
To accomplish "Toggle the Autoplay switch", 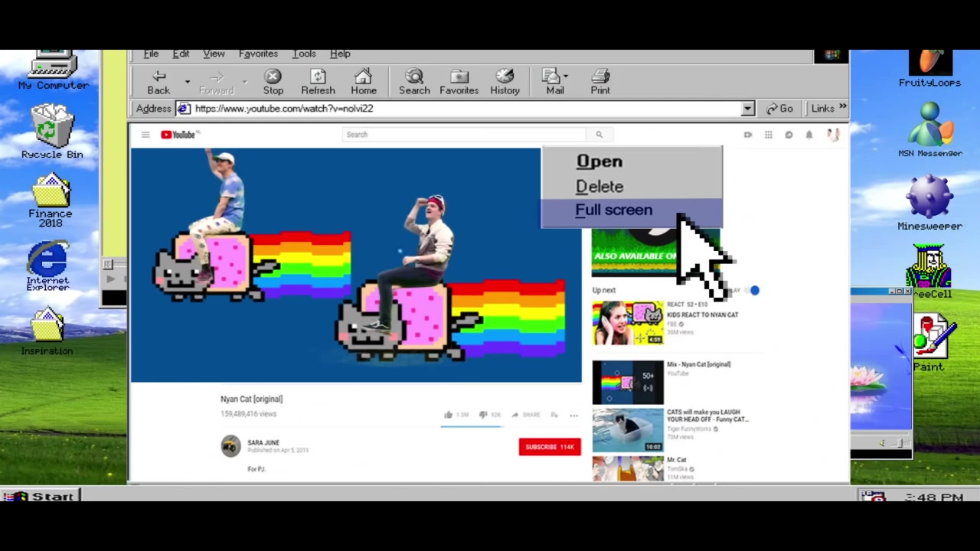I will coord(750,290).
